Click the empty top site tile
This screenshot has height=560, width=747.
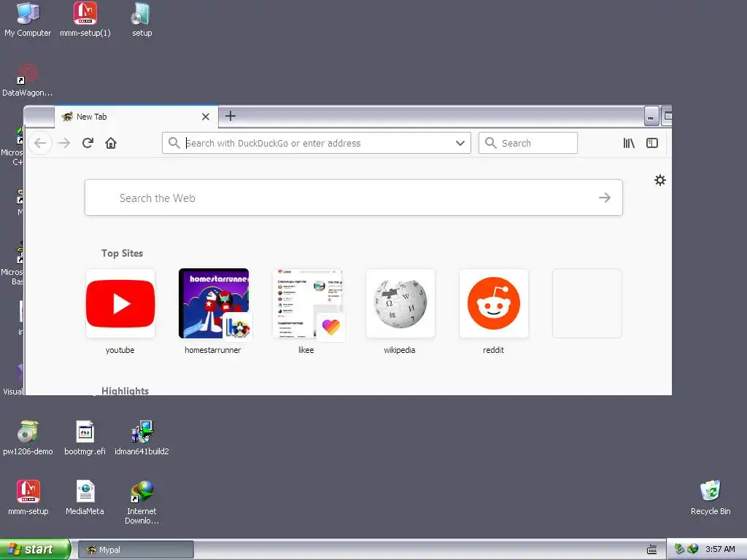coord(587,303)
